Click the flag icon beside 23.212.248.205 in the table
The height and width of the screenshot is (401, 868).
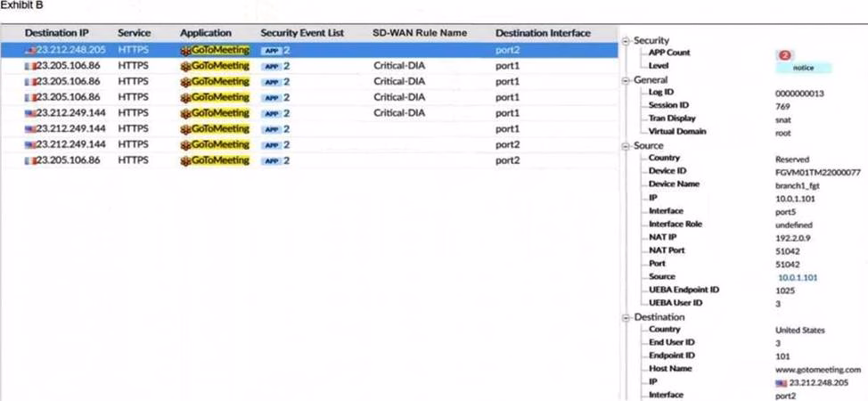pyautogui.click(x=30, y=51)
